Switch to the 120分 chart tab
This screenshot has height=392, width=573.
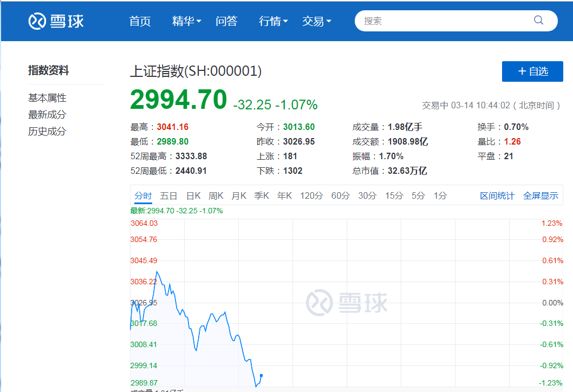tap(312, 196)
